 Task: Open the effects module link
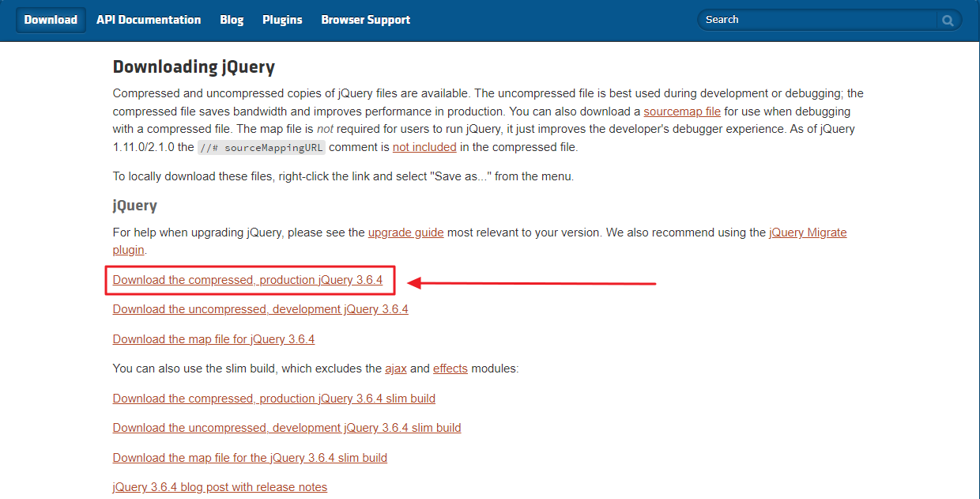(x=450, y=369)
